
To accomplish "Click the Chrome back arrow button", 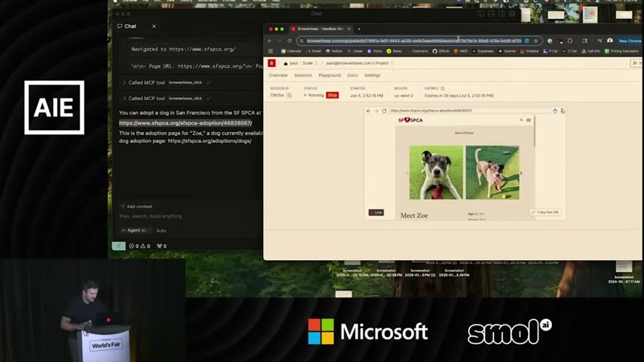I will pyautogui.click(x=270, y=41).
